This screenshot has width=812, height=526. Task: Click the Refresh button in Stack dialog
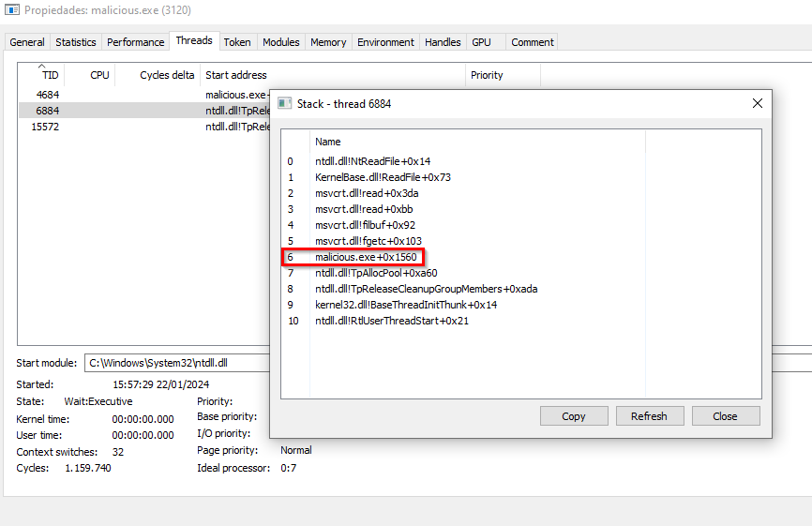point(649,416)
